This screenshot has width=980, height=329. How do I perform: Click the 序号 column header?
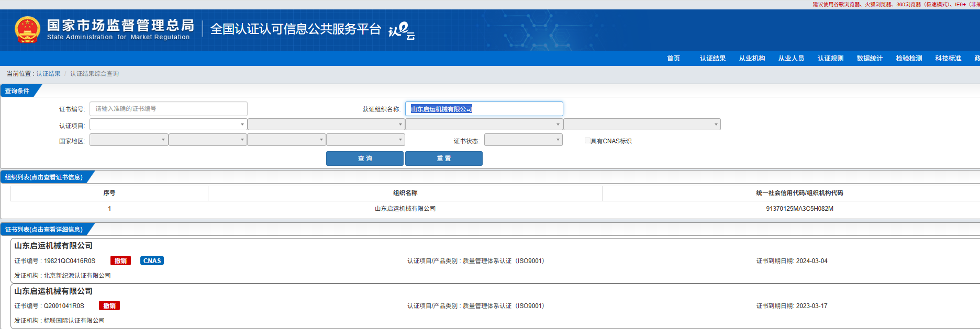pos(109,193)
